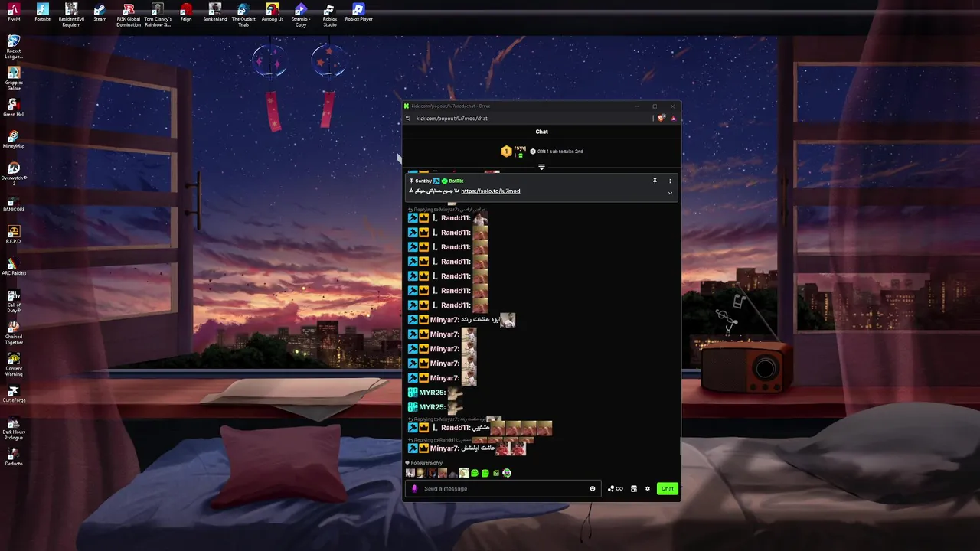The width and height of the screenshot is (980, 551).
Task: Open the PANICORE desktop shortcut
Action: click(x=14, y=204)
